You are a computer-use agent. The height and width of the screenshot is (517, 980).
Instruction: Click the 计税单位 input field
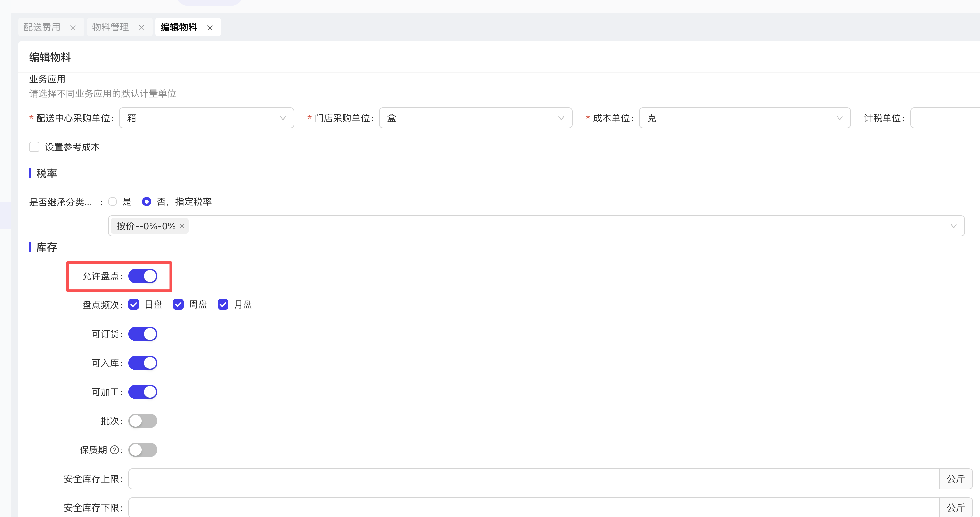[x=945, y=118]
